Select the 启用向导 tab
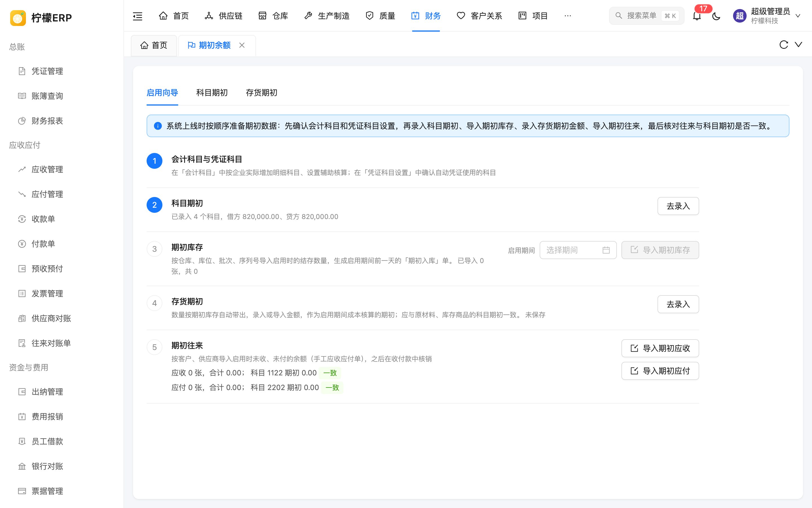This screenshot has width=812, height=508. point(162,93)
